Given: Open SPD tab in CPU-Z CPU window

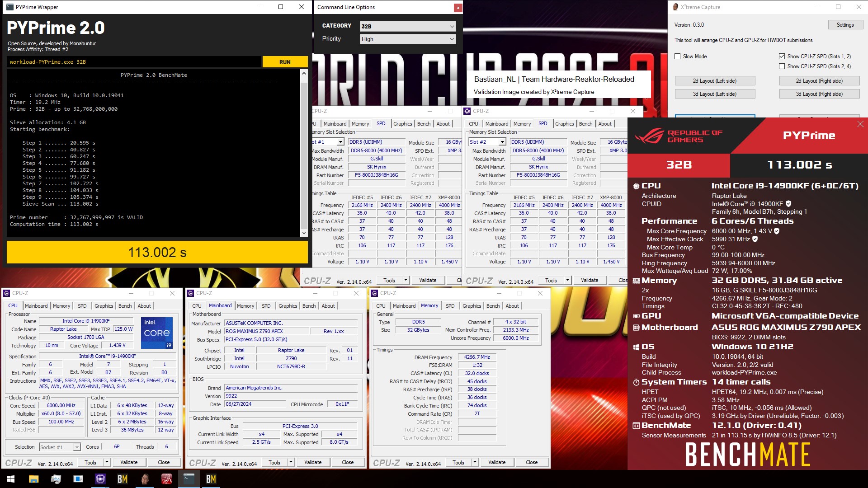Looking at the screenshot, I should click(82, 306).
